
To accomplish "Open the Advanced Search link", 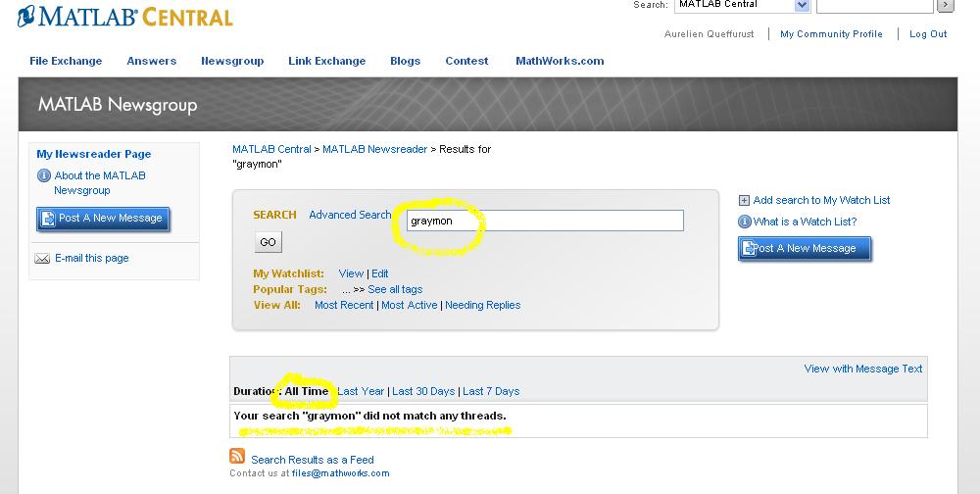I will coord(350,215).
